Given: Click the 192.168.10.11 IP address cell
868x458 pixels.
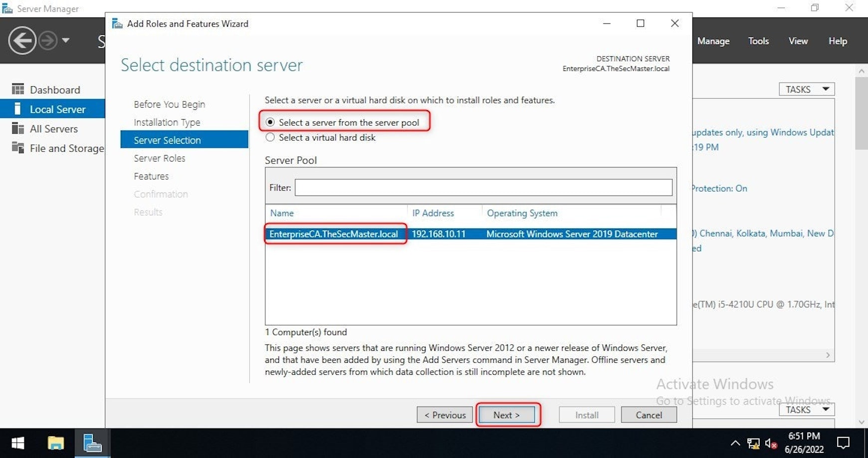Looking at the screenshot, I should click(x=438, y=233).
